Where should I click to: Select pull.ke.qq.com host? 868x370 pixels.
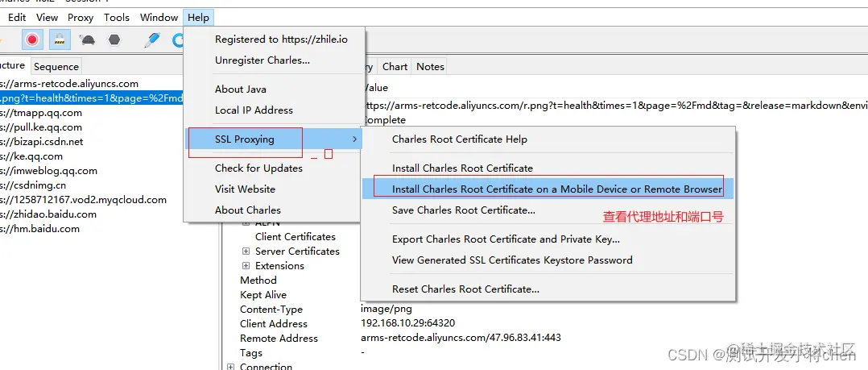click(42, 127)
